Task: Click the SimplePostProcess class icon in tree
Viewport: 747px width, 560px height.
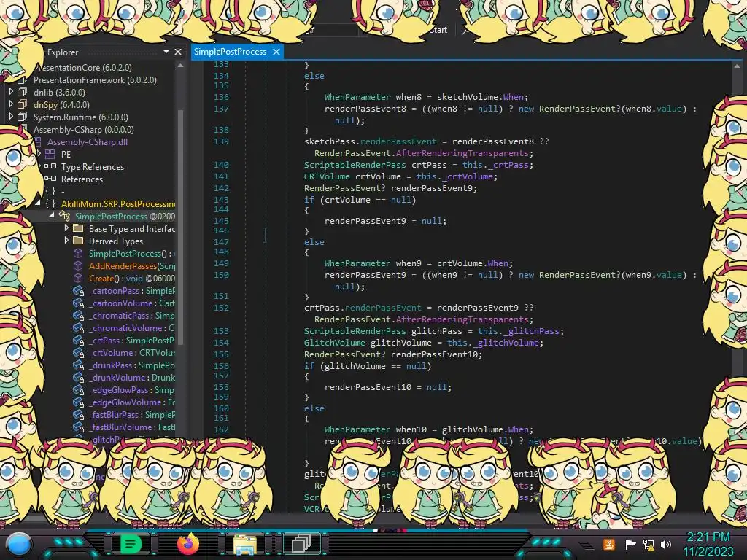Action: point(64,216)
